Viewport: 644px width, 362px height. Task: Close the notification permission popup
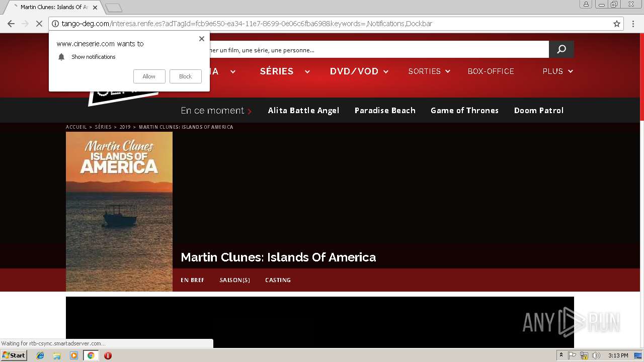(202, 39)
